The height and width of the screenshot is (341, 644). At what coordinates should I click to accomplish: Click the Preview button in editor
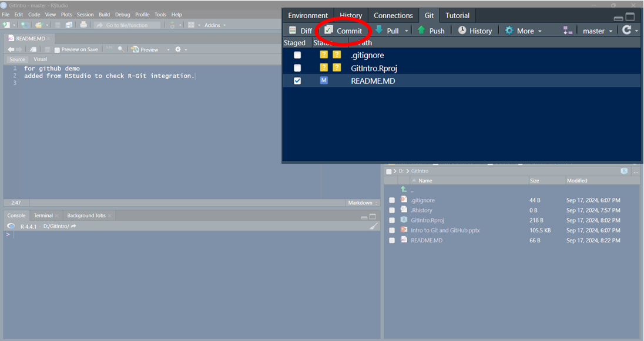point(145,49)
